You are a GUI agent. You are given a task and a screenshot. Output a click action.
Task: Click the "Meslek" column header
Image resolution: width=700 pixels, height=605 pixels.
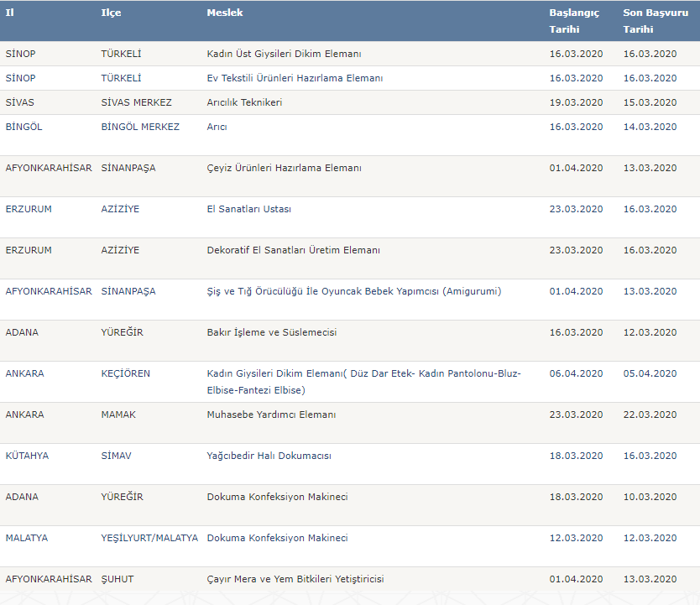[224, 13]
